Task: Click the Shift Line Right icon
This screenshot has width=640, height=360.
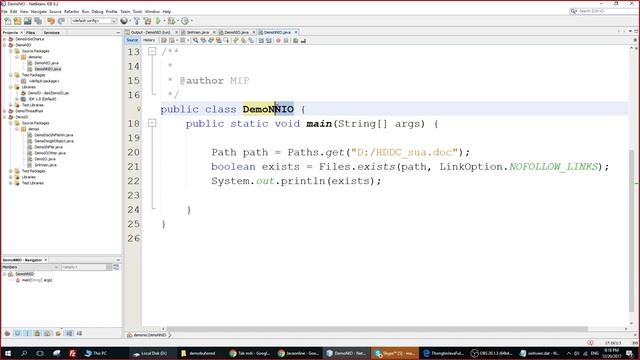Action: [269, 40]
